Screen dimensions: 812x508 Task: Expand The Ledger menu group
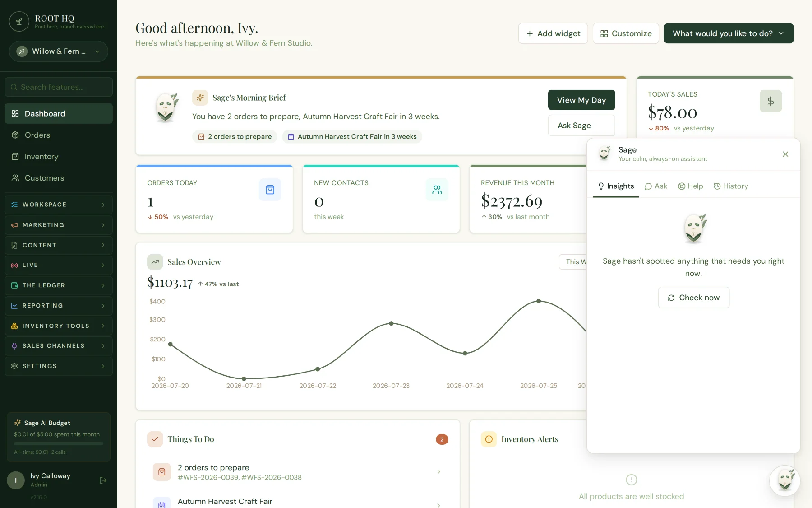point(59,285)
